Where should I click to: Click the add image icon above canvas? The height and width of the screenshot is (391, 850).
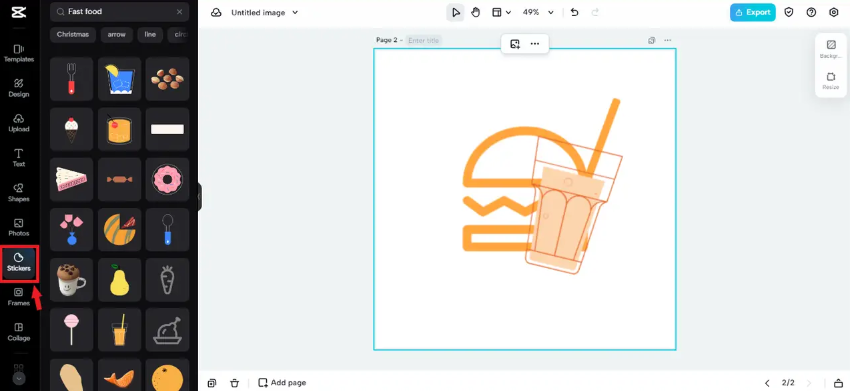(515, 44)
